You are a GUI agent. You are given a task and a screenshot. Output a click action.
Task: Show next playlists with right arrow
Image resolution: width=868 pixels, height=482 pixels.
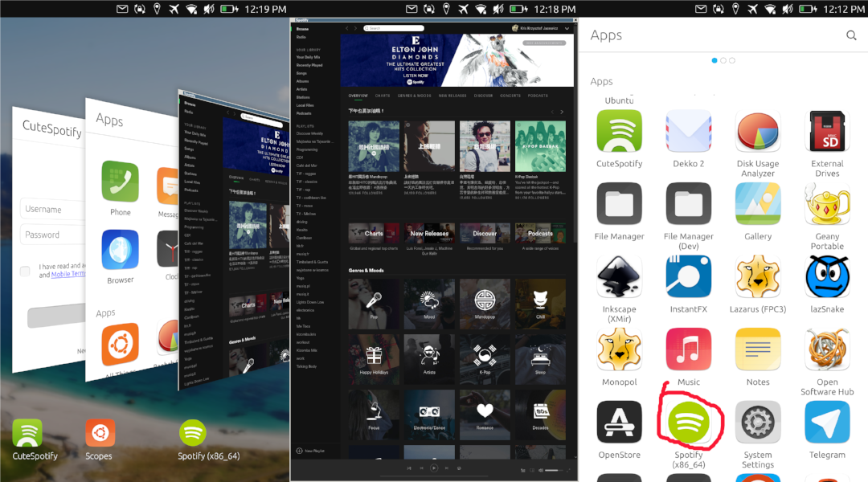pyautogui.click(x=562, y=112)
